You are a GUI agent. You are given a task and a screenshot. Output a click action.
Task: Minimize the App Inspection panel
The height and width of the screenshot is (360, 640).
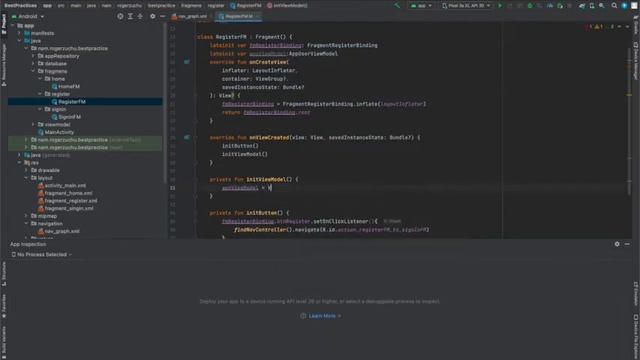coord(627,244)
